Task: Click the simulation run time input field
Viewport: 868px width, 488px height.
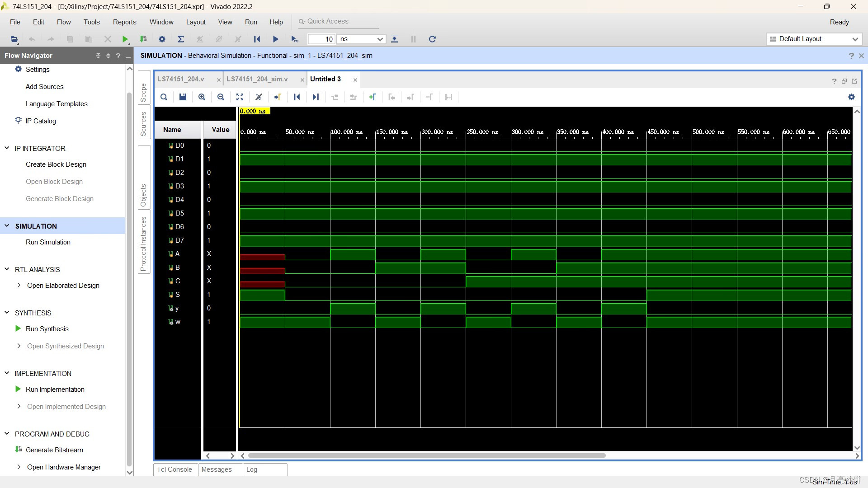Action: [321, 39]
